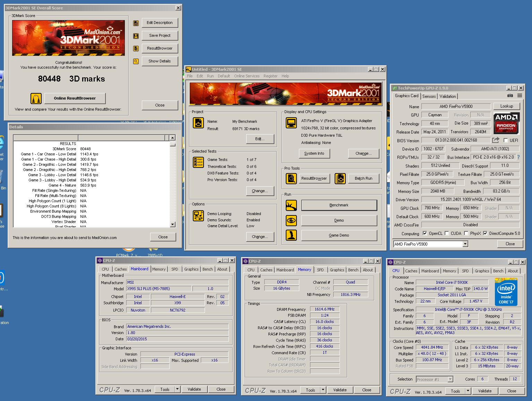Click the AMD Radeon Graphics logo

tap(506, 123)
